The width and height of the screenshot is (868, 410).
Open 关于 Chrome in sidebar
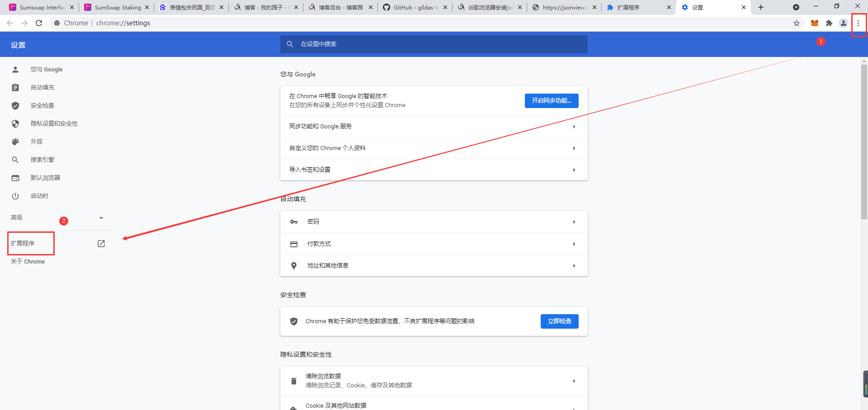28,262
